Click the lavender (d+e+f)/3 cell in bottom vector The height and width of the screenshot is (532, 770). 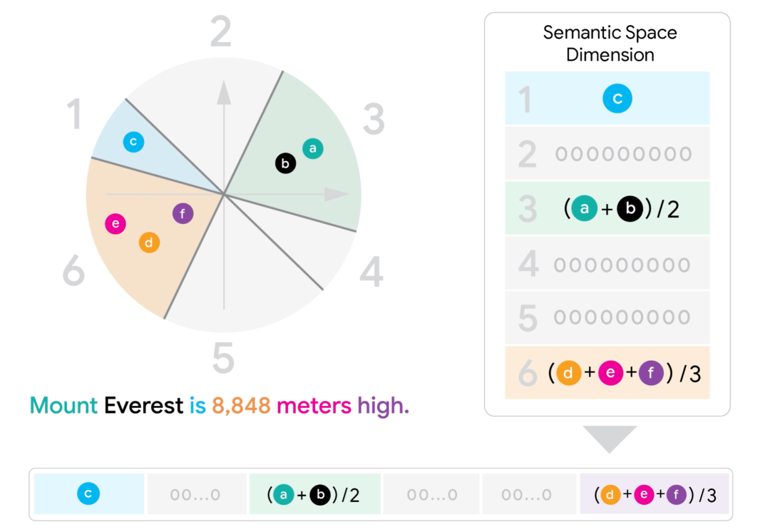click(654, 494)
